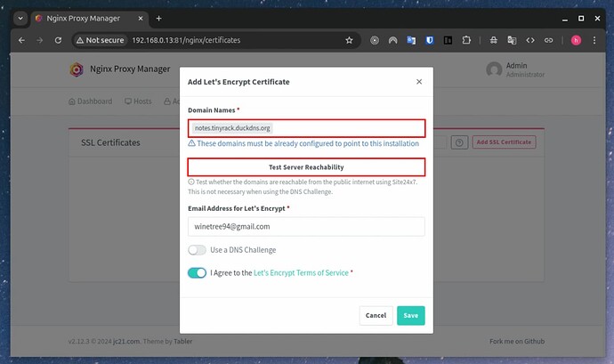This screenshot has height=364, width=614.
Task: Click the Nginx Proxy Manager logo
Action: tap(77, 69)
